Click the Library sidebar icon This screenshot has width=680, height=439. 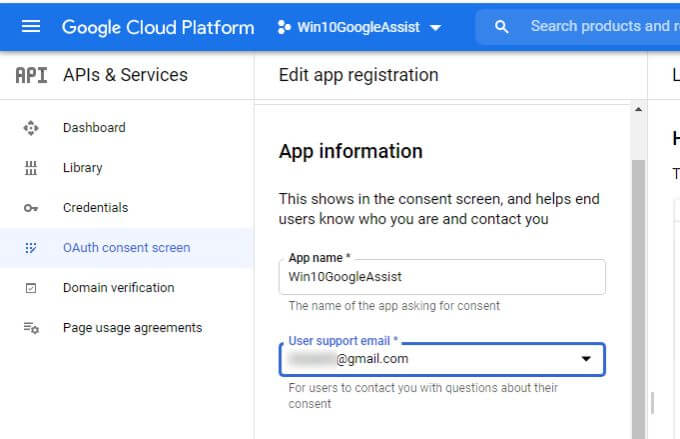point(31,168)
